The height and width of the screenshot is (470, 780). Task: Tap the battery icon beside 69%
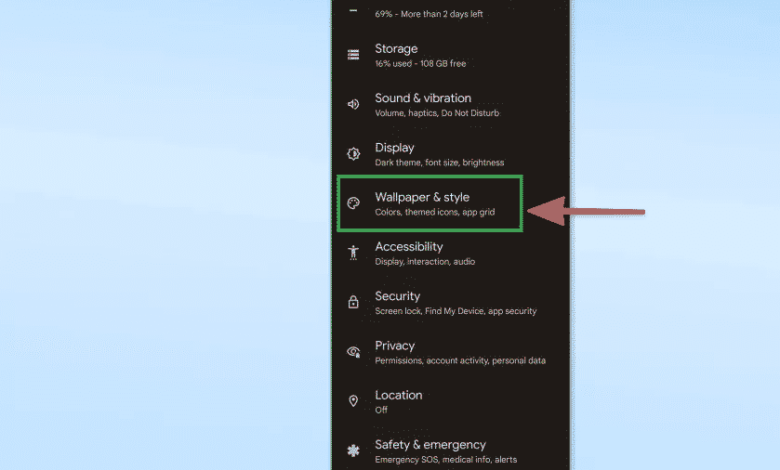[x=353, y=10]
